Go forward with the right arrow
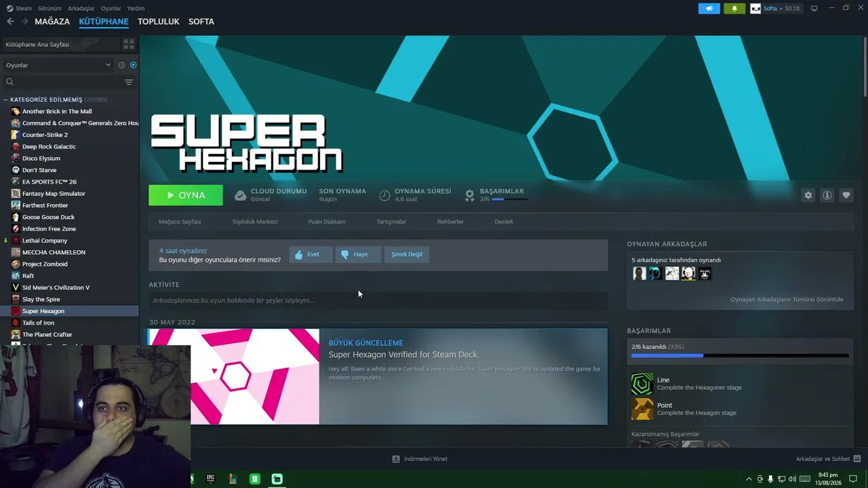This screenshot has width=868, height=488. pyautogui.click(x=24, y=22)
